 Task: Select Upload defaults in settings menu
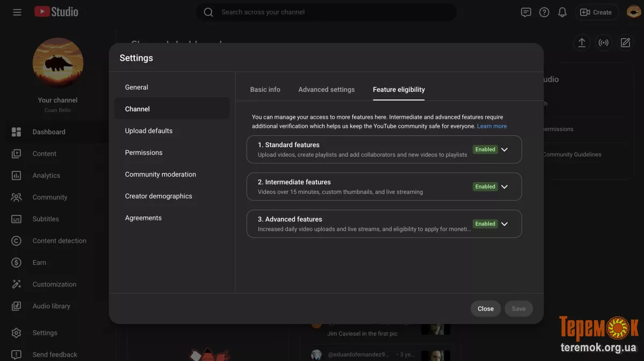pyautogui.click(x=149, y=131)
